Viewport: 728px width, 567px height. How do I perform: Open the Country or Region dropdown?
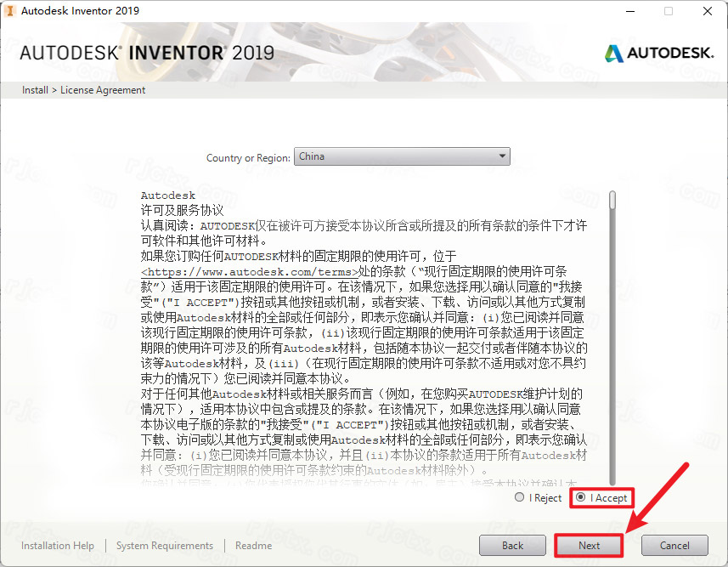coord(402,156)
